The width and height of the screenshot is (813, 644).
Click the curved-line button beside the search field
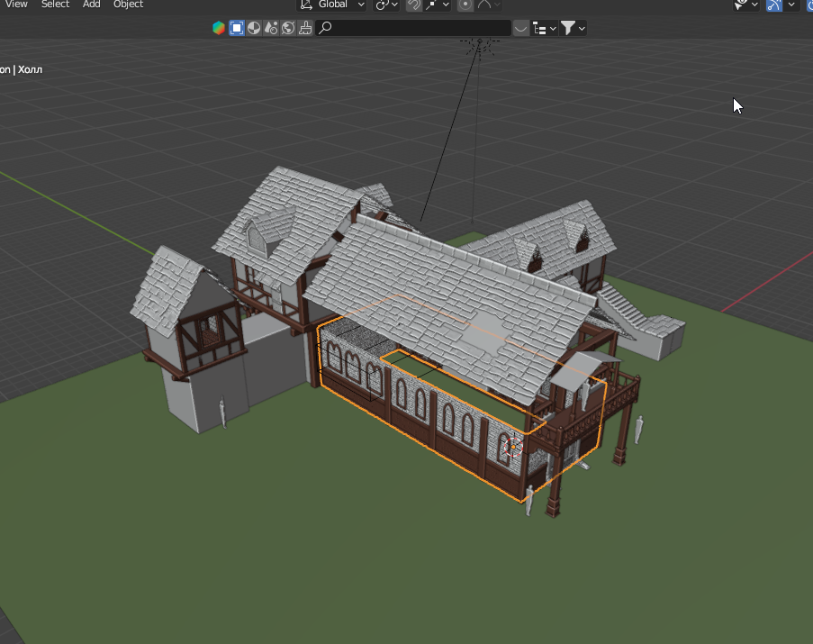(x=520, y=29)
